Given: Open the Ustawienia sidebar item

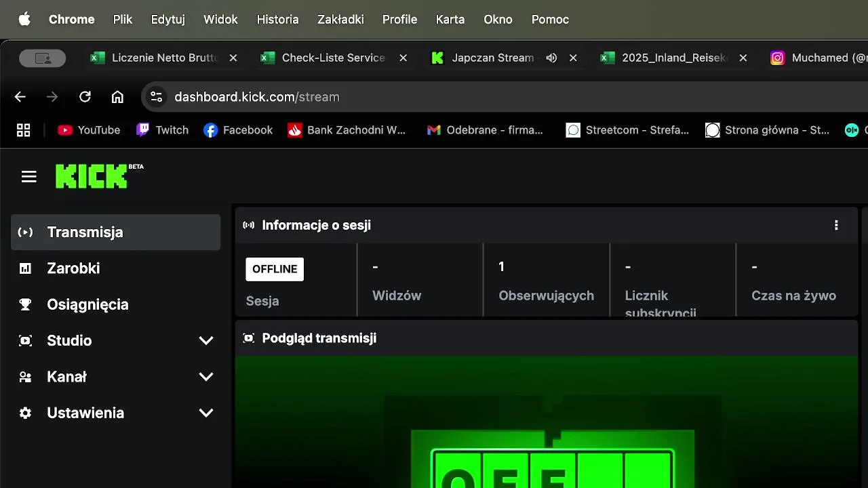Looking at the screenshot, I should [x=116, y=413].
